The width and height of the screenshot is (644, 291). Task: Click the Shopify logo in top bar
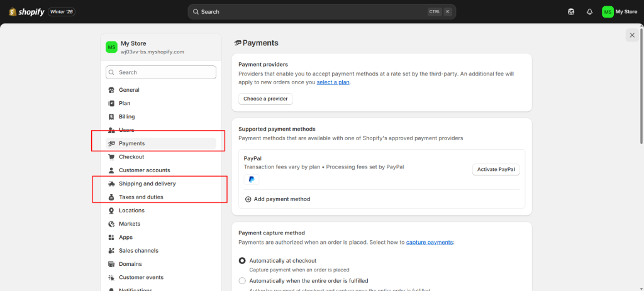click(x=26, y=11)
